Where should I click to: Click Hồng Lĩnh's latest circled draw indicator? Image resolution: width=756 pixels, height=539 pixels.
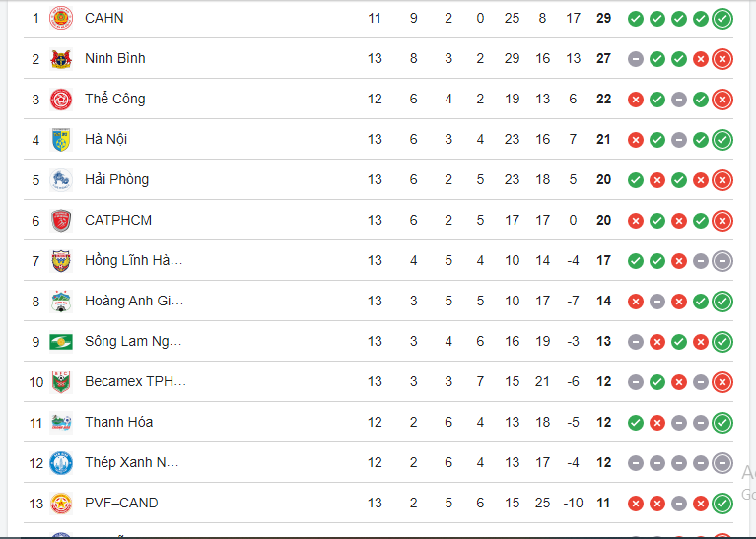click(722, 260)
